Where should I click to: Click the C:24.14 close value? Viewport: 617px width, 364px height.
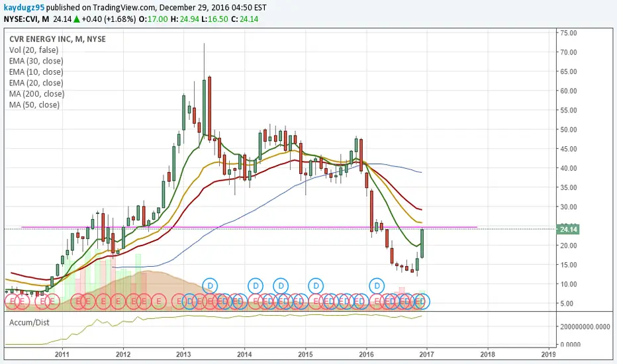245,19
